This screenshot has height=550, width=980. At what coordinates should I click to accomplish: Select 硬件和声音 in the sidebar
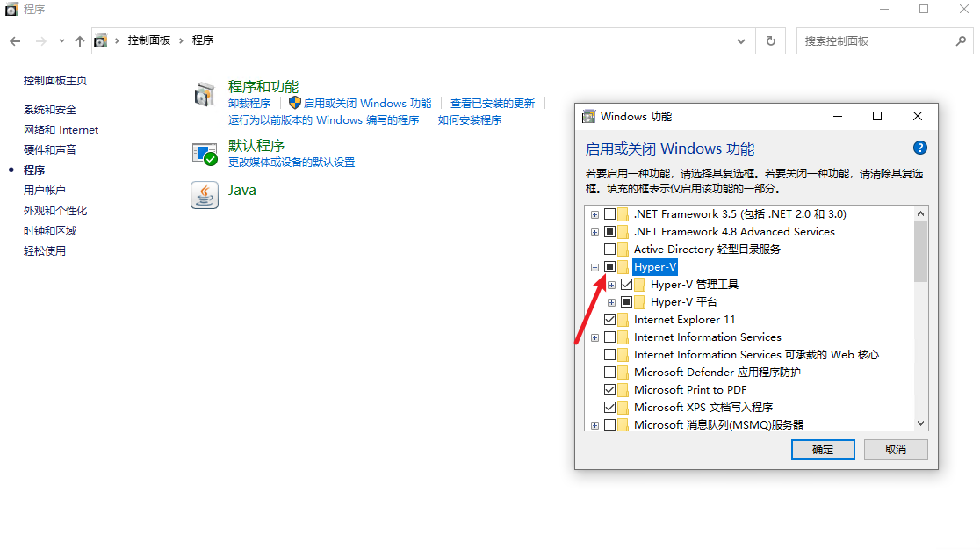[x=50, y=150]
